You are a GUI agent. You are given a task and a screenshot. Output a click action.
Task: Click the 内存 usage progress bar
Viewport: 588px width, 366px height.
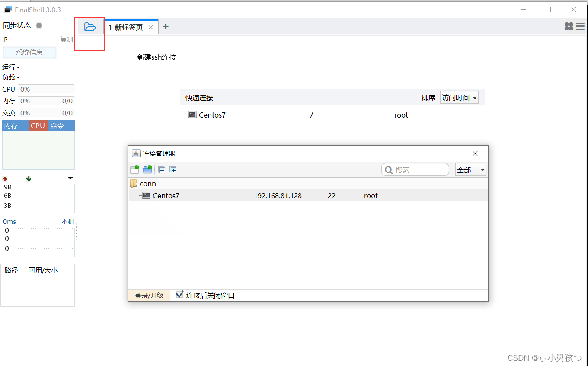[46, 101]
